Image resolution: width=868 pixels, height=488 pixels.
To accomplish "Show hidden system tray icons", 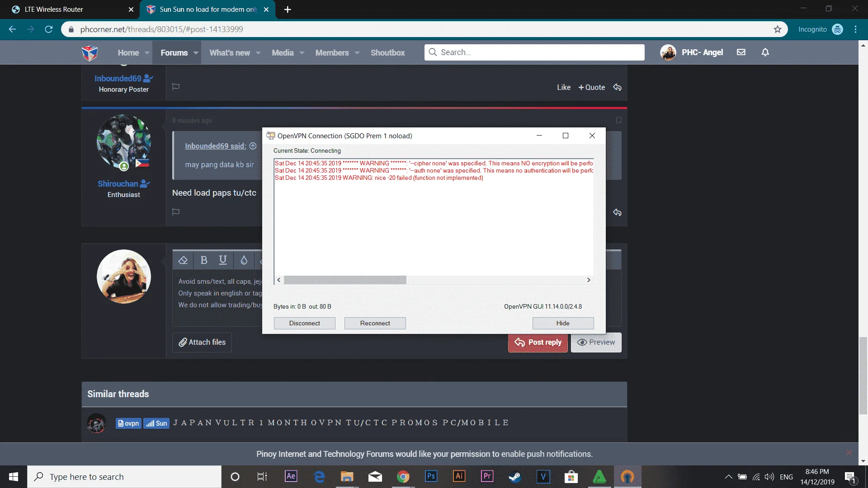I will pos(728,477).
